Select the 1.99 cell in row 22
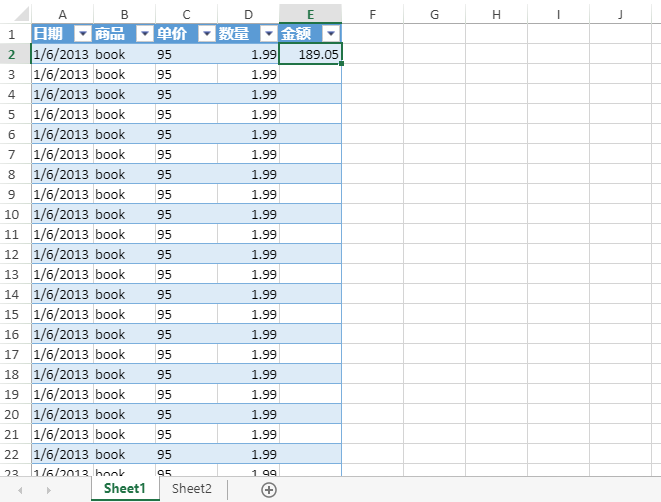Image resolution: width=661 pixels, height=502 pixels. pos(248,454)
